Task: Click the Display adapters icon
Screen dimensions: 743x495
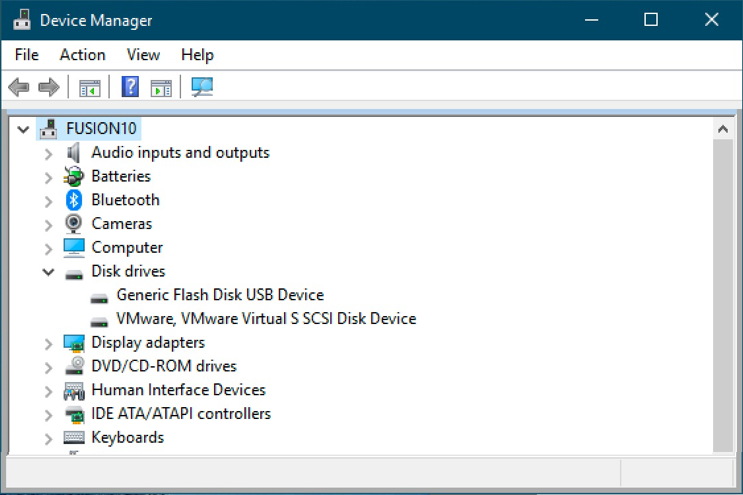Action: click(x=74, y=343)
